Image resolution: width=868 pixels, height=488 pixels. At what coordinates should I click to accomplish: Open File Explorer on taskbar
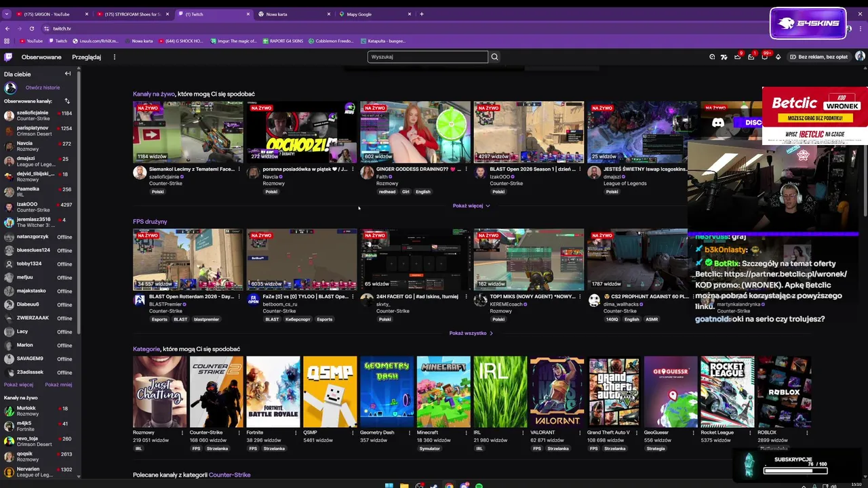point(404,485)
